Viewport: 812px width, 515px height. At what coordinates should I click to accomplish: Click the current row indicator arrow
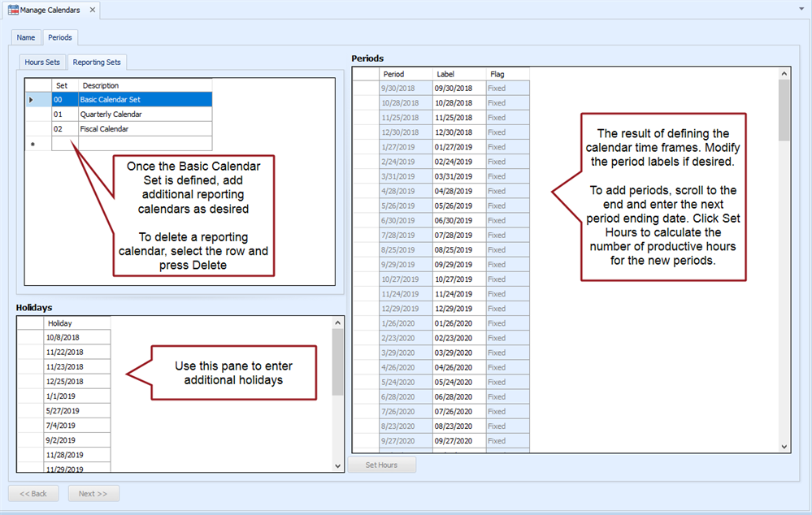(32, 100)
